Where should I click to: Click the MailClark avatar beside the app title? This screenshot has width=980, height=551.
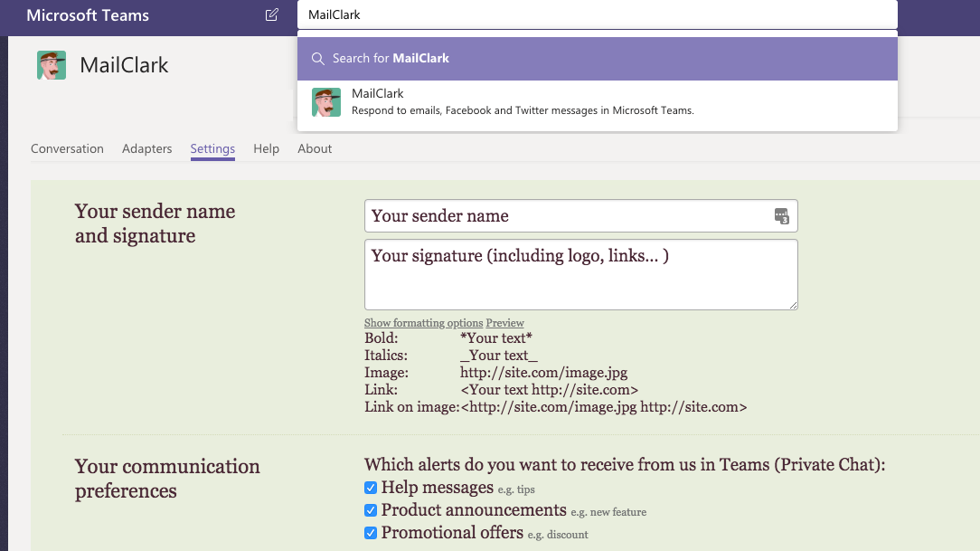[52, 65]
